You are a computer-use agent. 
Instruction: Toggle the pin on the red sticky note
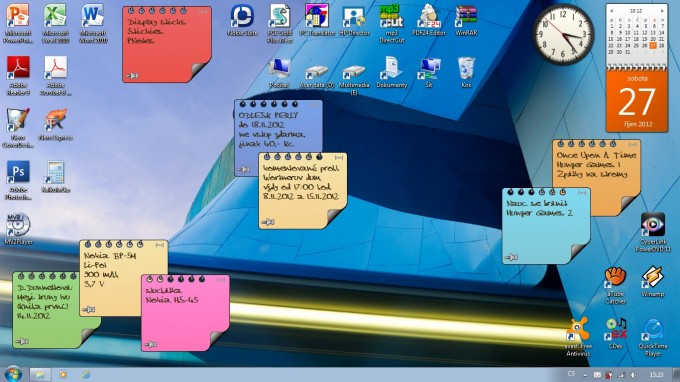click(132, 75)
